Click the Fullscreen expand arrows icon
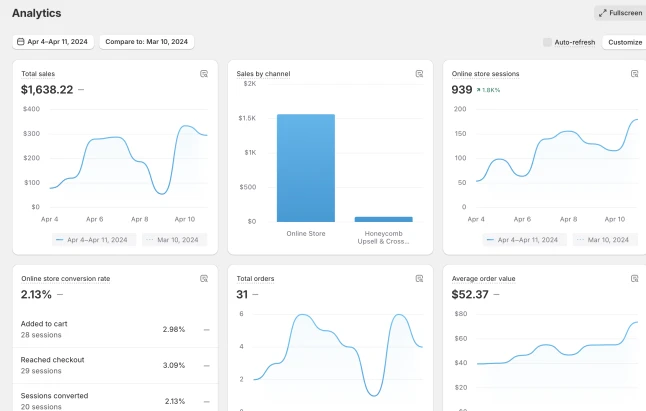The height and width of the screenshot is (411, 646). (603, 13)
